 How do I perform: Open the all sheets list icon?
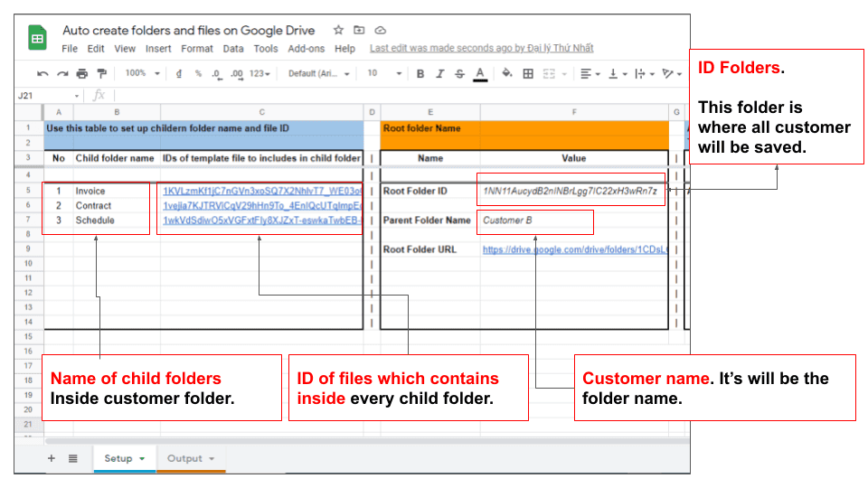(72, 458)
